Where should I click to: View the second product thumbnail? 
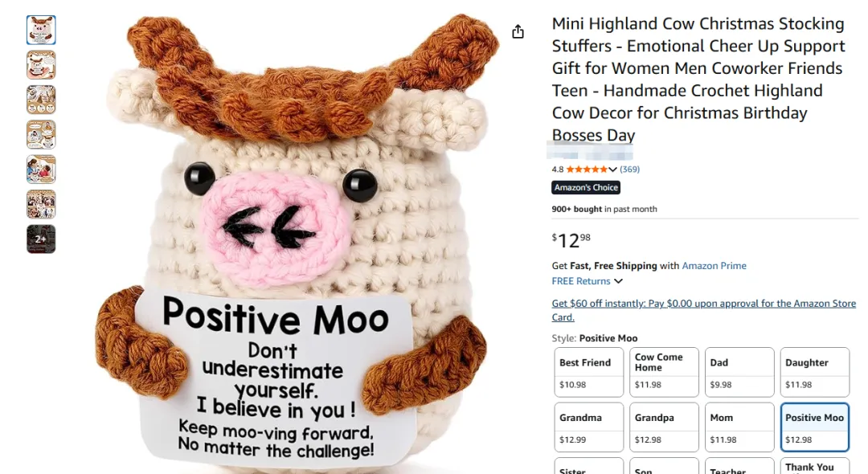click(41, 65)
